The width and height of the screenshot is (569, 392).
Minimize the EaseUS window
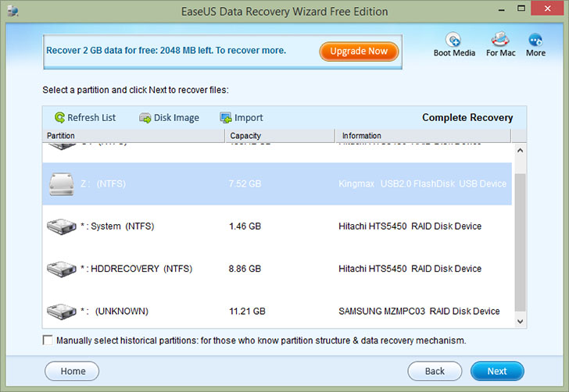502,9
